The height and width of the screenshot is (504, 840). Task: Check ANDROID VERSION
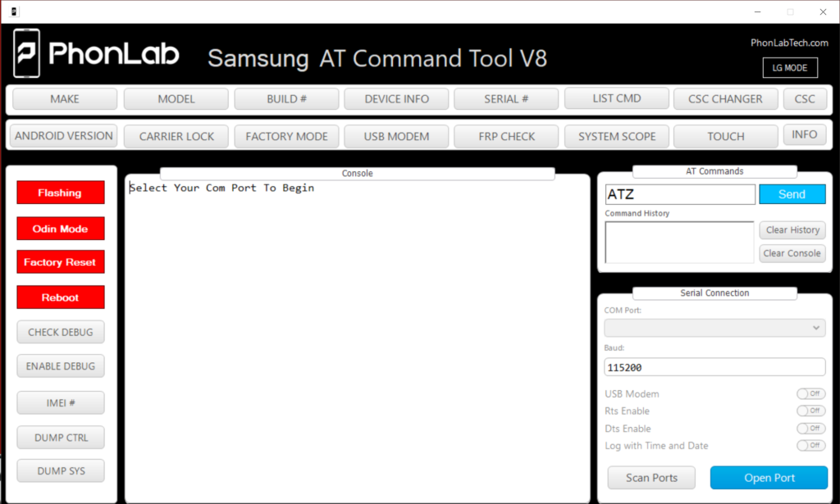point(64,136)
